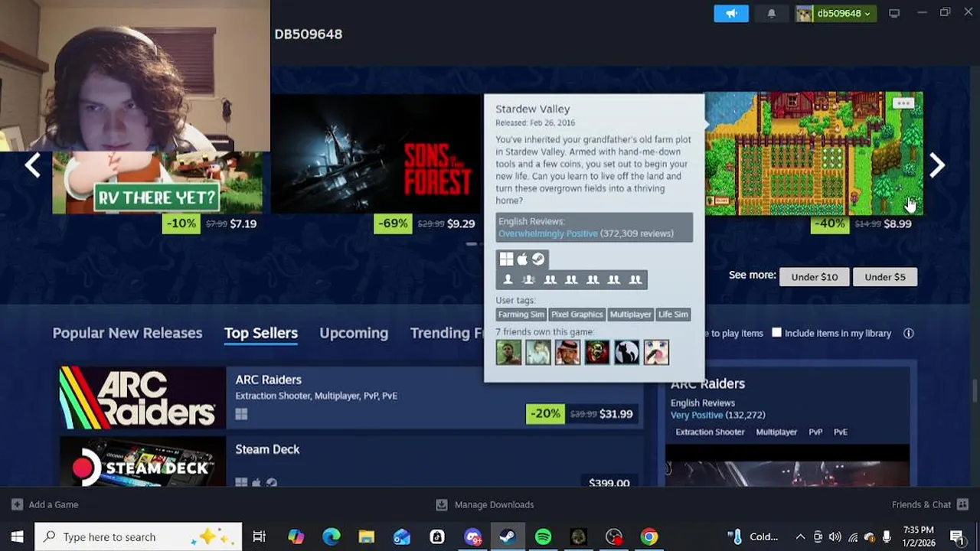
Task: Open Microsoft Edge from the taskbar
Action: (331, 536)
